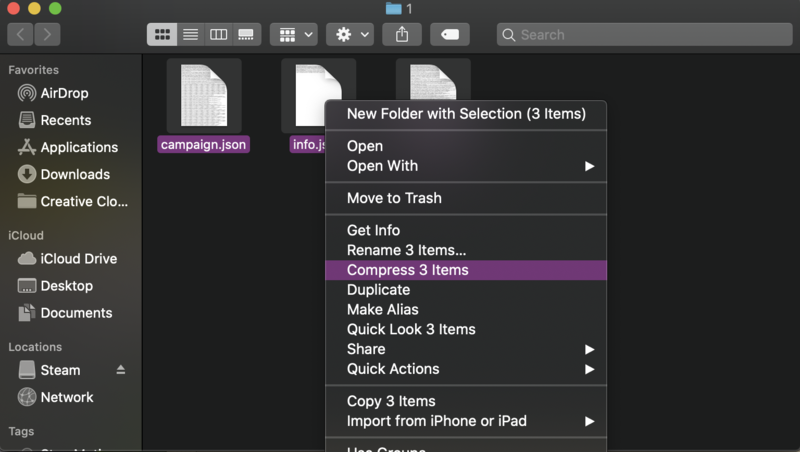The image size is (800, 452).
Task: Select the third file's document icon
Action: click(x=433, y=82)
